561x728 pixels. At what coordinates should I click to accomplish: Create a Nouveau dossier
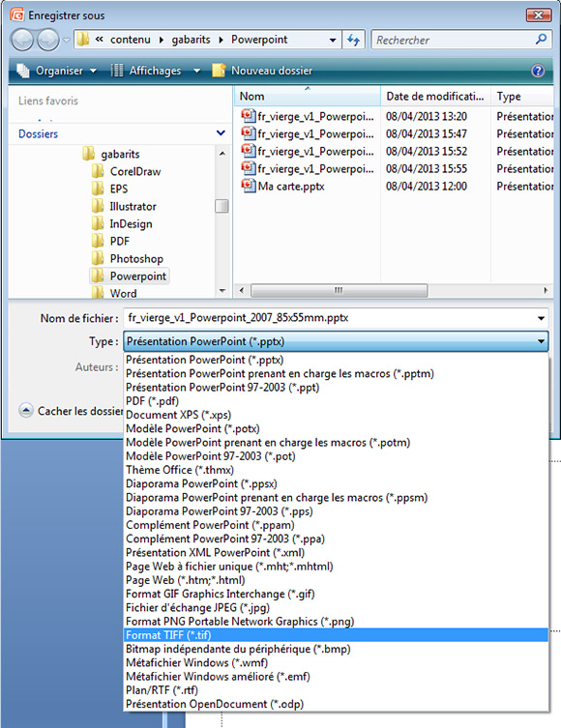262,71
